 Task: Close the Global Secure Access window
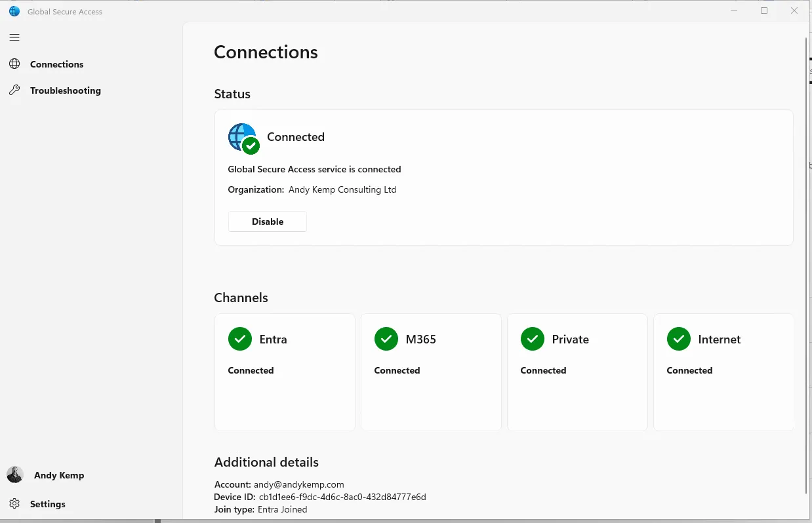[794, 10]
